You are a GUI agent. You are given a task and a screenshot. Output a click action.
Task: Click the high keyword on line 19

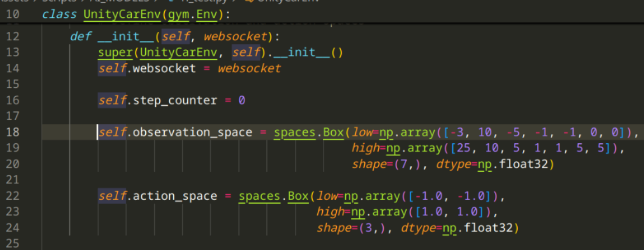click(365, 148)
